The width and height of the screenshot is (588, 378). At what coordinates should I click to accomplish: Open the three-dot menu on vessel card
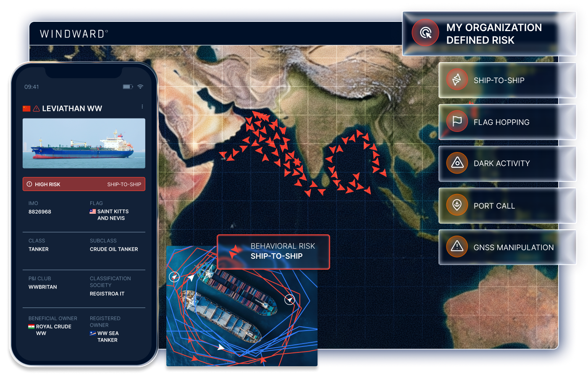(142, 107)
